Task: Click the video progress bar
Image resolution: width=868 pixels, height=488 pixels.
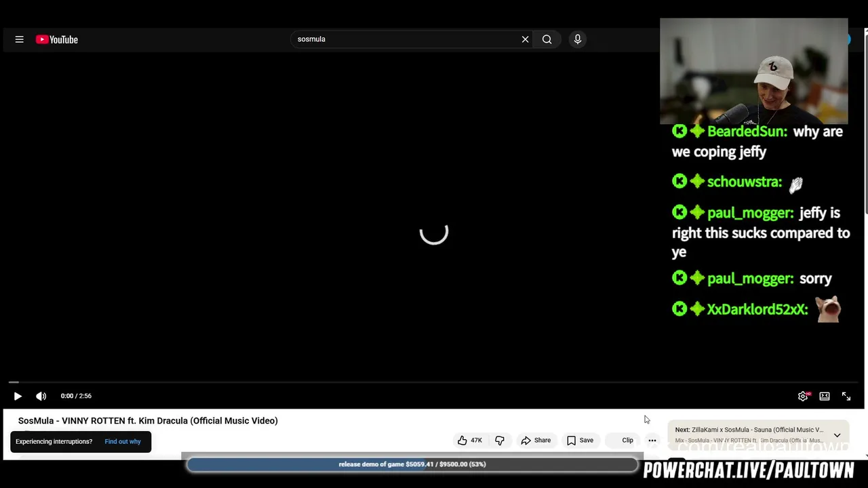Action: tap(434, 382)
